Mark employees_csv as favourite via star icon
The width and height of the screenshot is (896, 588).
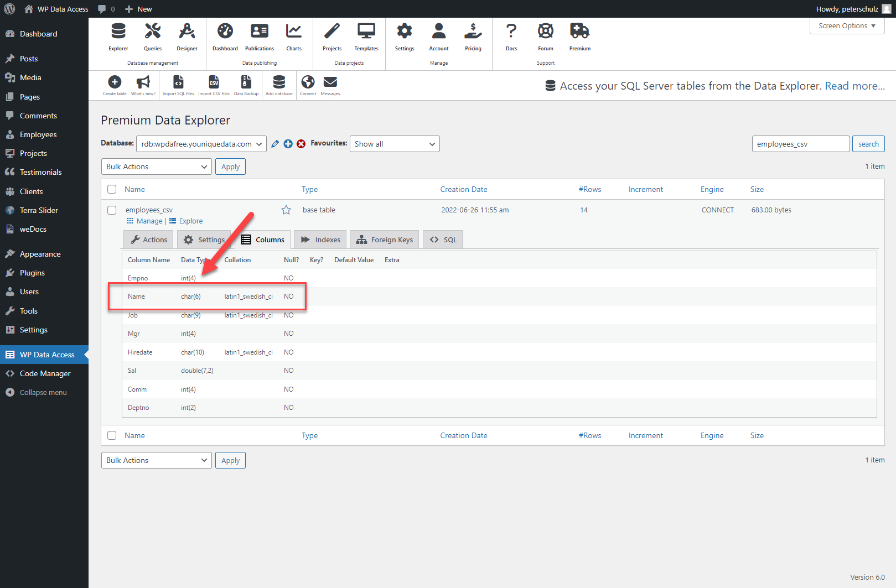286,210
